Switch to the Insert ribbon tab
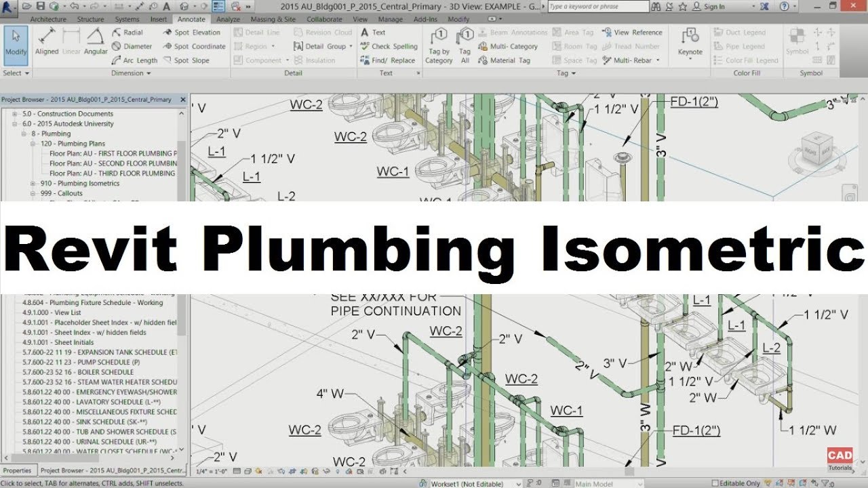 point(159,20)
